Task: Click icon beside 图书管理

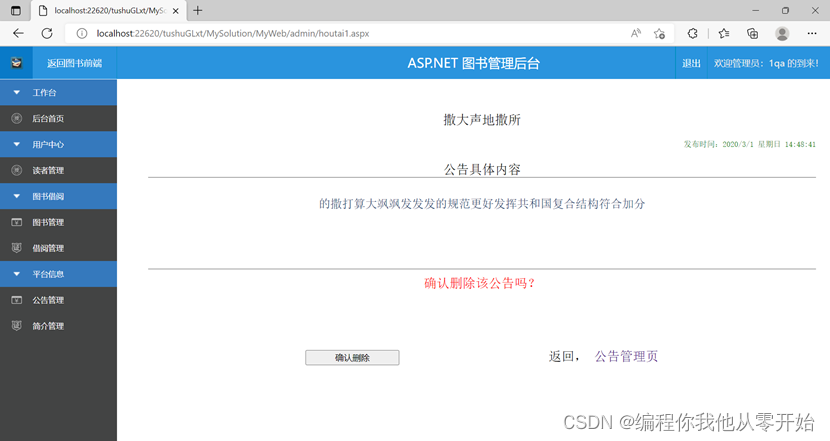Action: [16, 222]
